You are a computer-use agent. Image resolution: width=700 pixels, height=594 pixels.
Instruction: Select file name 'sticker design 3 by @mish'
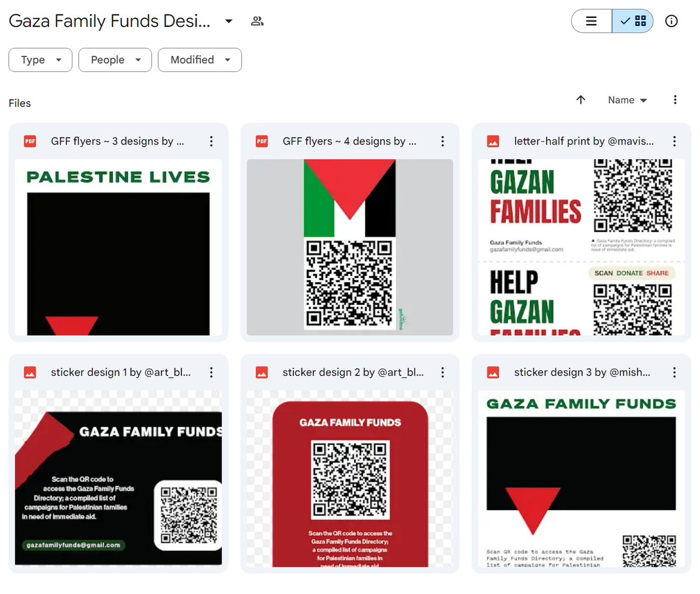[x=582, y=372]
